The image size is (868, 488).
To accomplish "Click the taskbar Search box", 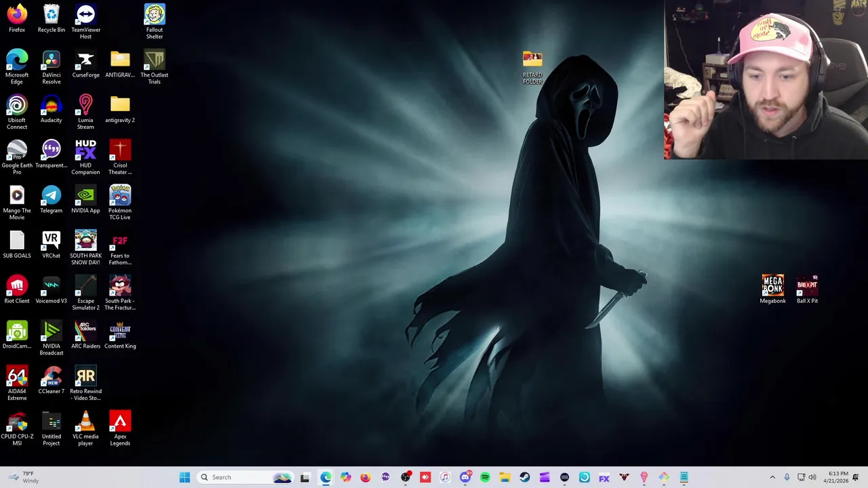I will click(245, 477).
